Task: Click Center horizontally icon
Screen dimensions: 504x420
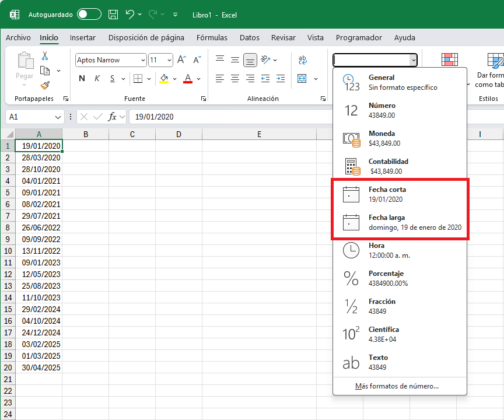Action: point(235,78)
